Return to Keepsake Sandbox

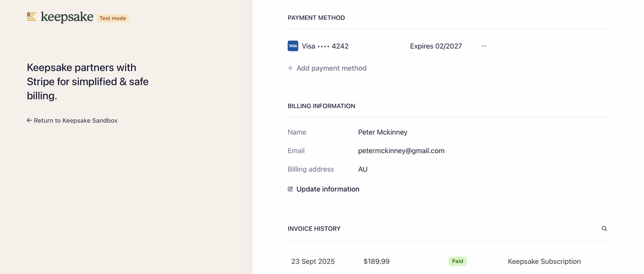(75, 120)
